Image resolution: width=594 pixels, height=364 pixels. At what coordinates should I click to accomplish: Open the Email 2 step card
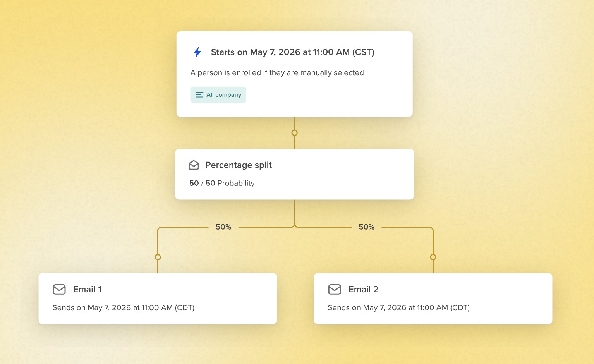coord(433,299)
